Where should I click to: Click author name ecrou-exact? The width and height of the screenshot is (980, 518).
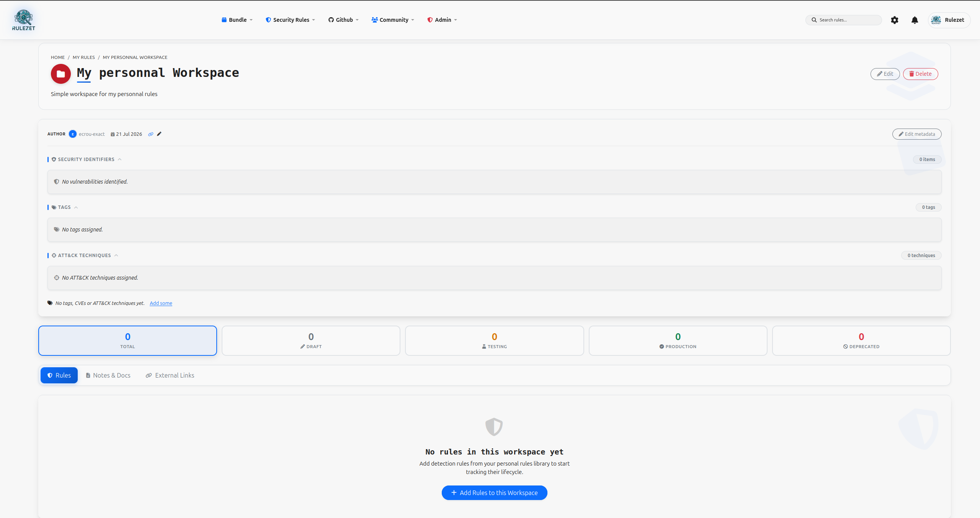click(x=92, y=134)
